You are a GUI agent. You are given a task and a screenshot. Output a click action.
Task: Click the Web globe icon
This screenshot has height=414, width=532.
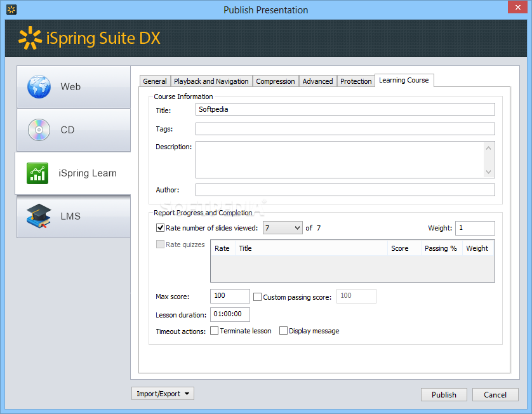[39, 87]
